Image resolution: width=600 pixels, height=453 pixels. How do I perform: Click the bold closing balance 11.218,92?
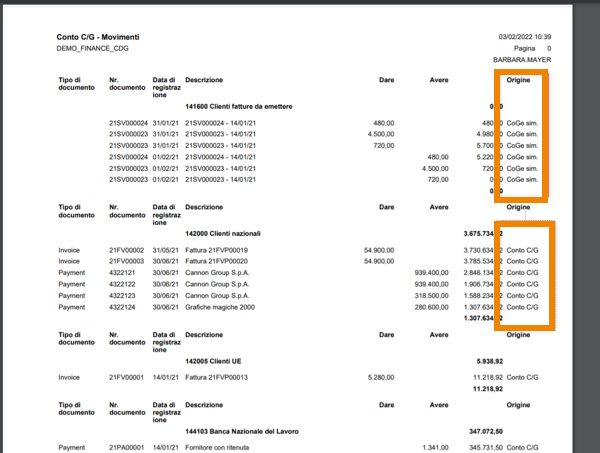coord(488,389)
